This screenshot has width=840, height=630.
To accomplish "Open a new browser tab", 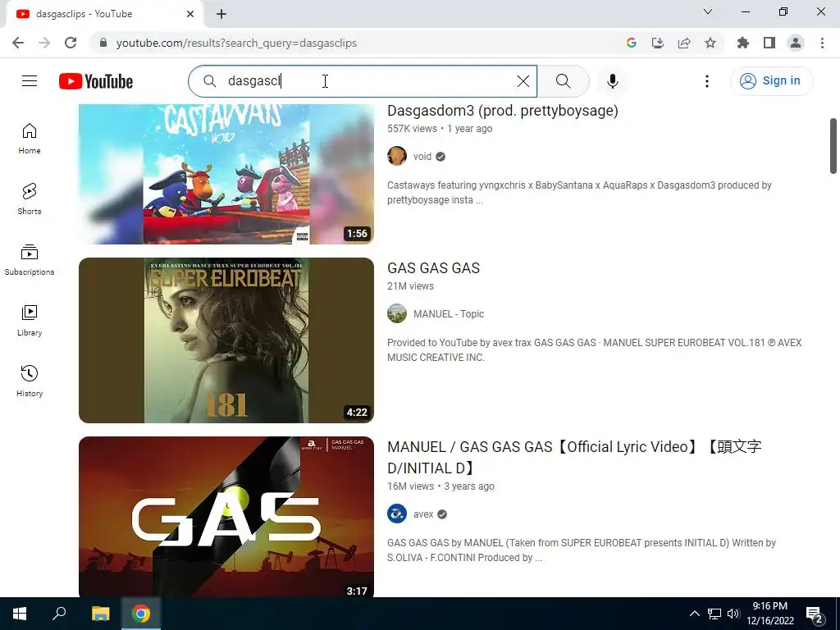I will click(221, 14).
